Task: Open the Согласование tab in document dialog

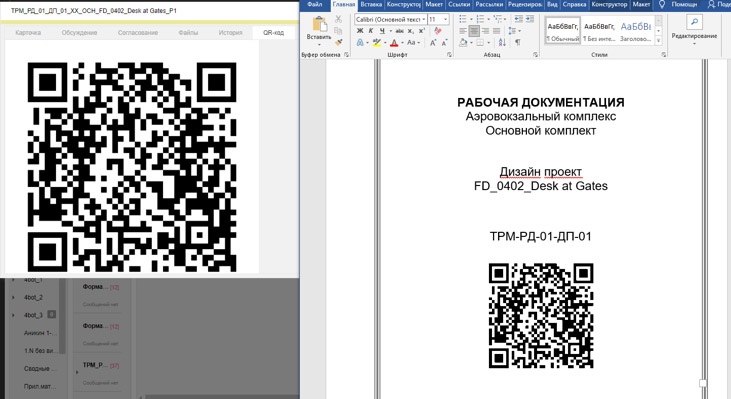Action: point(138,33)
